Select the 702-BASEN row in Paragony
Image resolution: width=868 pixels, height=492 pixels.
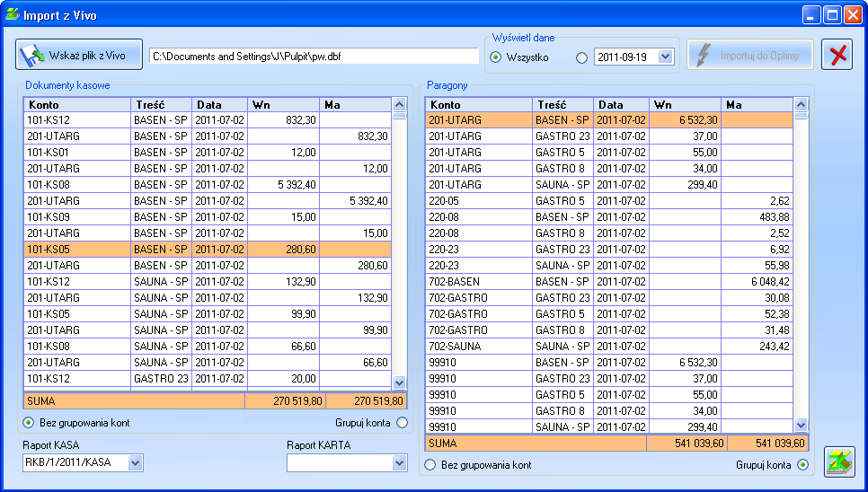(609, 281)
